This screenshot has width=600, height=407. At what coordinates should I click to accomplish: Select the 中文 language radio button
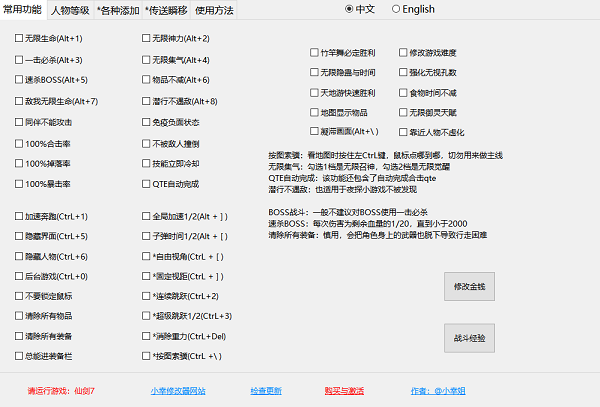348,9
